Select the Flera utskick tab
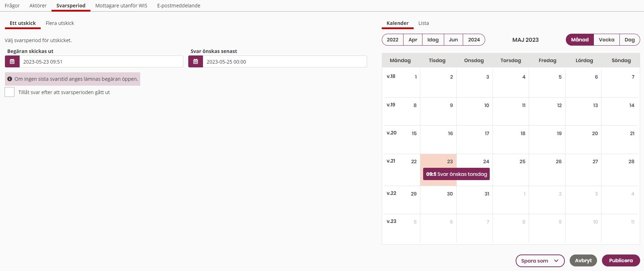This screenshot has width=644, height=271. [60, 23]
